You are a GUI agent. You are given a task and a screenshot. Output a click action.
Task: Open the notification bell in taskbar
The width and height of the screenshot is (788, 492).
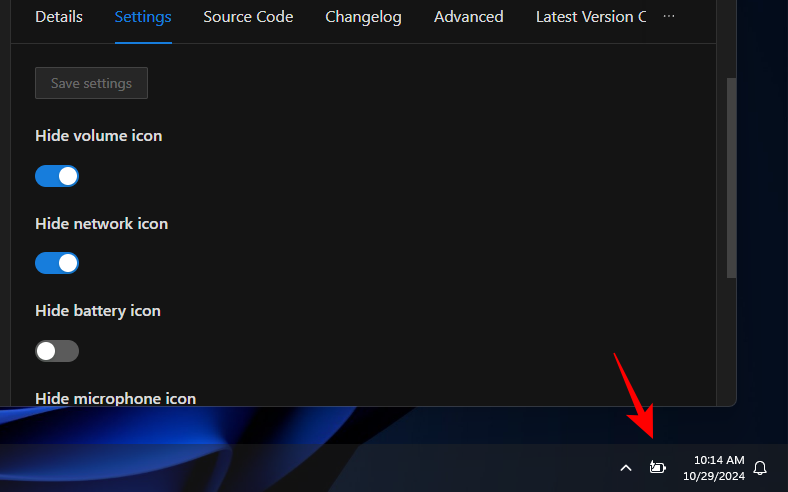pyautogui.click(x=760, y=467)
